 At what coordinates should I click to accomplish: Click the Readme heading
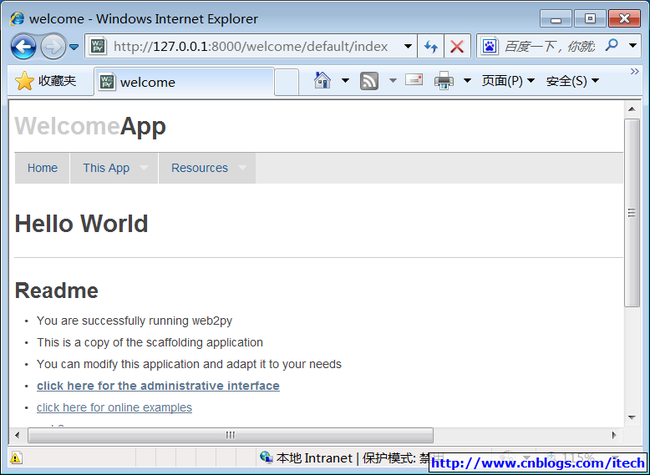coord(56,291)
